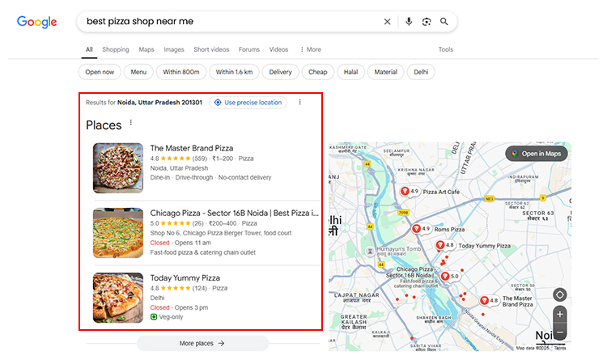607x364 pixels.
Task: Open the Forums tab
Action: pyautogui.click(x=249, y=49)
